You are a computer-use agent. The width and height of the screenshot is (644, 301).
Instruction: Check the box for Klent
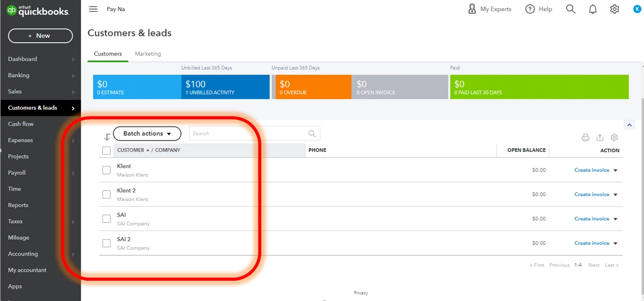click(x=106, y=170)
